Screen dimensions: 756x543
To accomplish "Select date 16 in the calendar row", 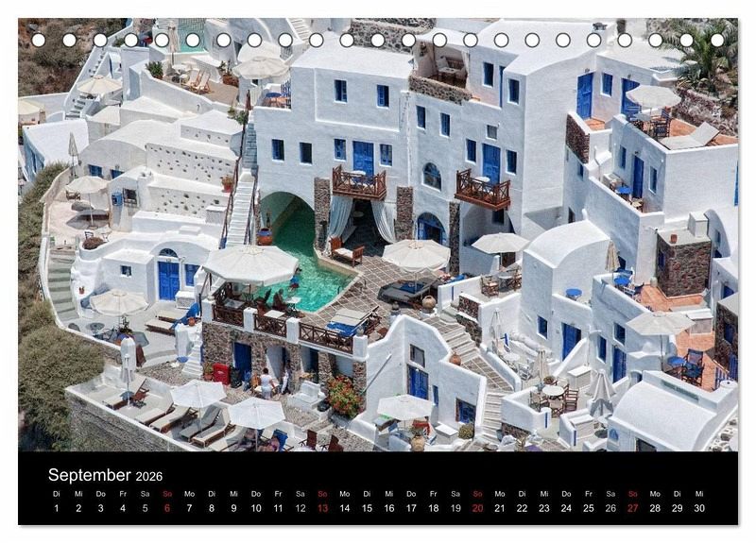I will pyautogui.click(x=389, y=508).
